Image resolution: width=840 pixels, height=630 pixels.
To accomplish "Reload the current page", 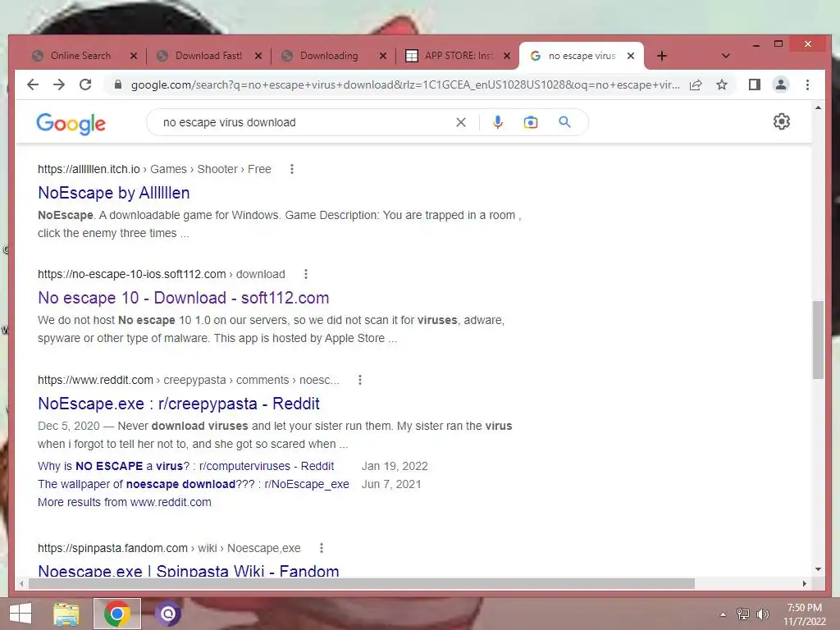I will point(85,84).
